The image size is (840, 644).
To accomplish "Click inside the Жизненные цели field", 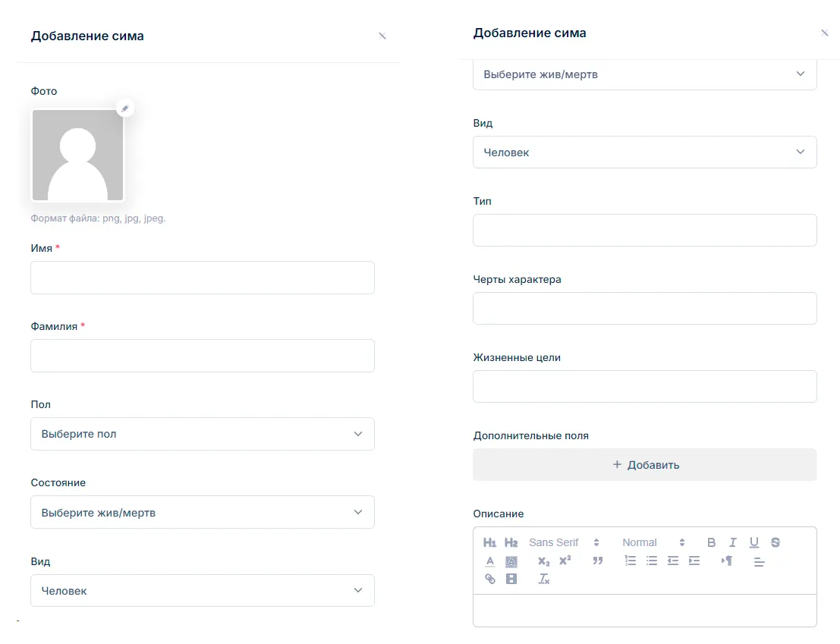I will click(644, 387).
